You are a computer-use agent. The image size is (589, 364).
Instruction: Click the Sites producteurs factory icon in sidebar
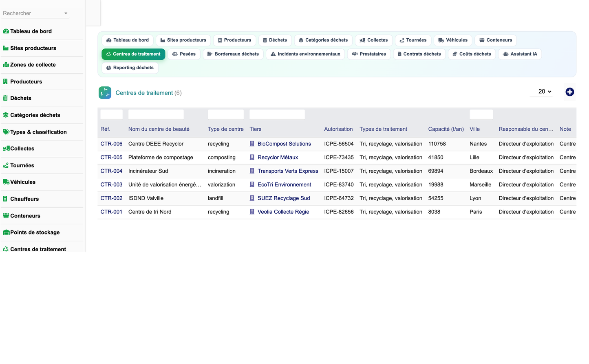pos(6,48)
